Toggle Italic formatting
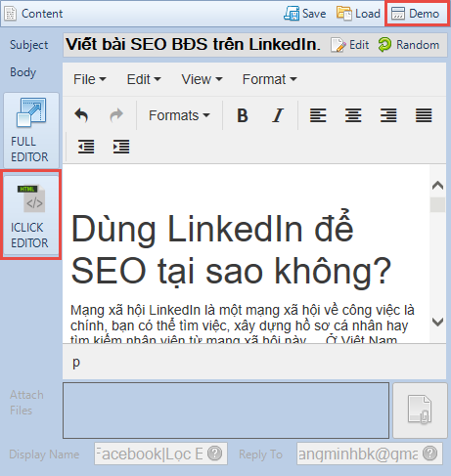451x476 pixels. [278, 115]
